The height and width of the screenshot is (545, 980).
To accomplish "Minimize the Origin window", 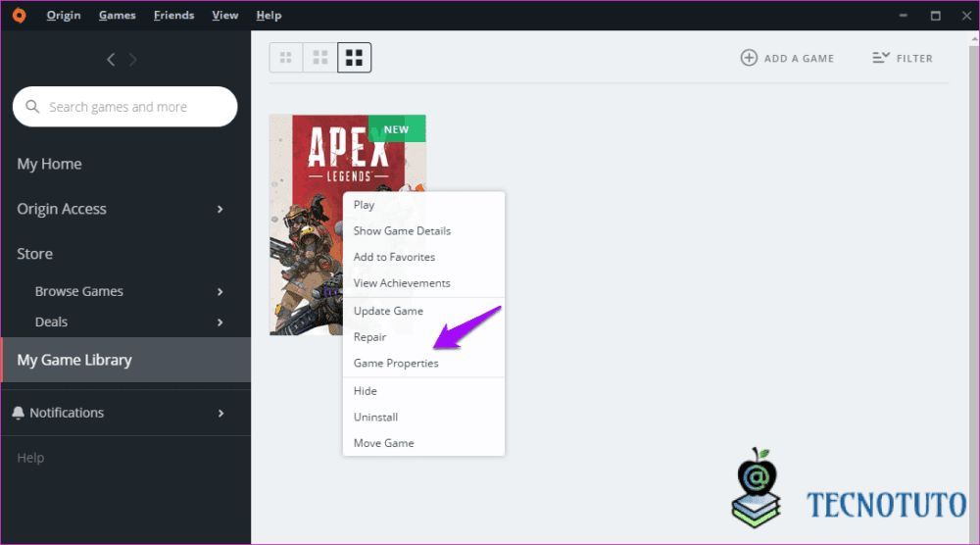I will pos(904,15).
